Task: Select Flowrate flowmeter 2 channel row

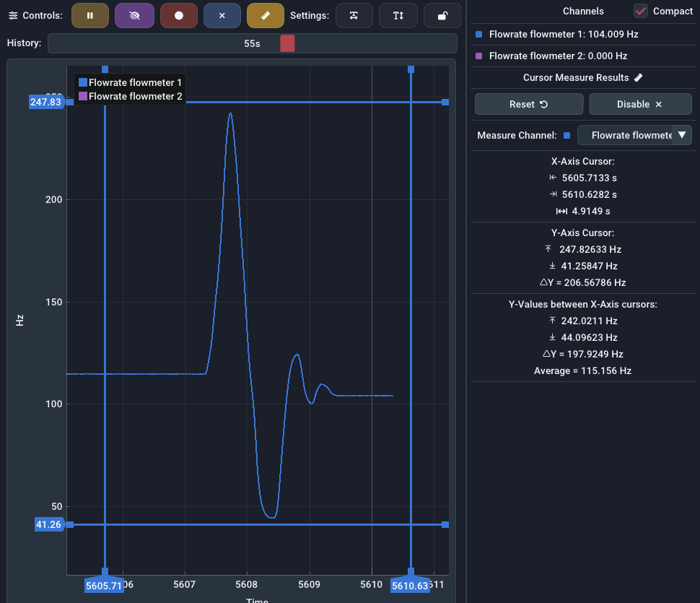Action: 557,56
